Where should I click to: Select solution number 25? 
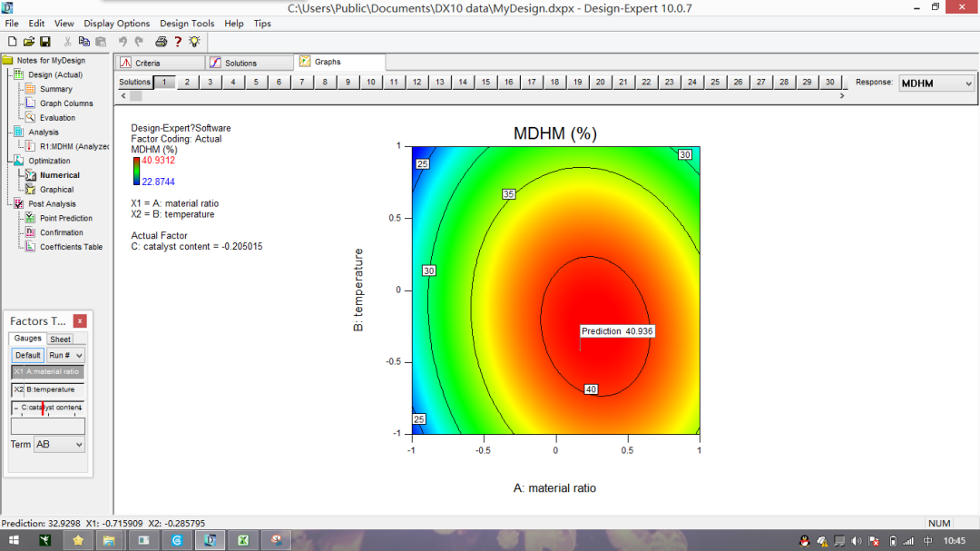(x=715, y=82)
